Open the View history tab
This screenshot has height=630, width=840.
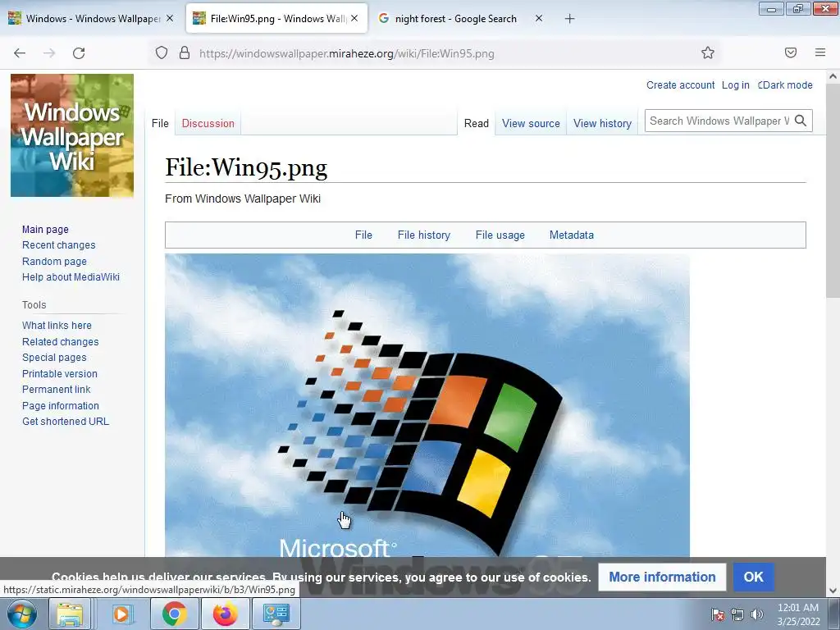pyautogui.click(x=602, y=123)
